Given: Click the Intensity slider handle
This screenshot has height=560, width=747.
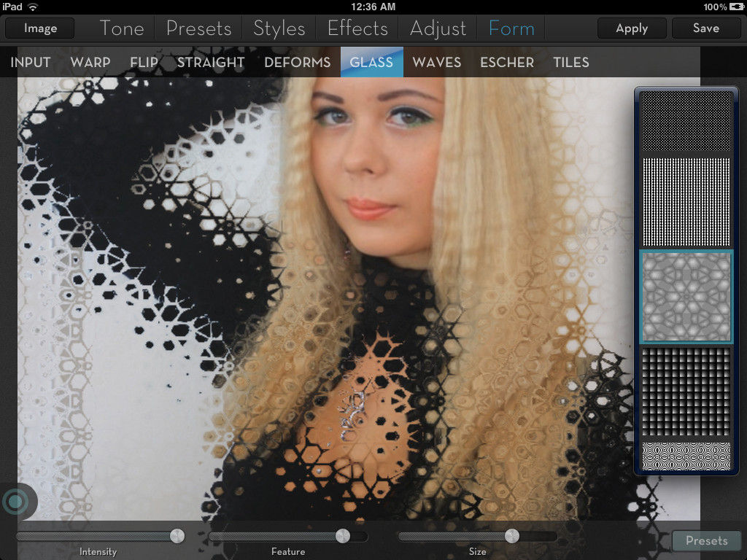Looking at the screenshot, I should point(177,537).
